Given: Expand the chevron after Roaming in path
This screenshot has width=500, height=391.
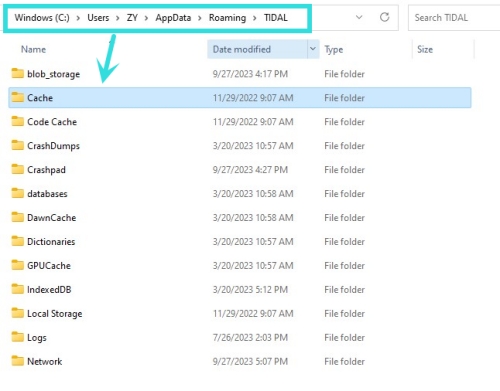Looking at the screenshot, I should coord(255,18).
